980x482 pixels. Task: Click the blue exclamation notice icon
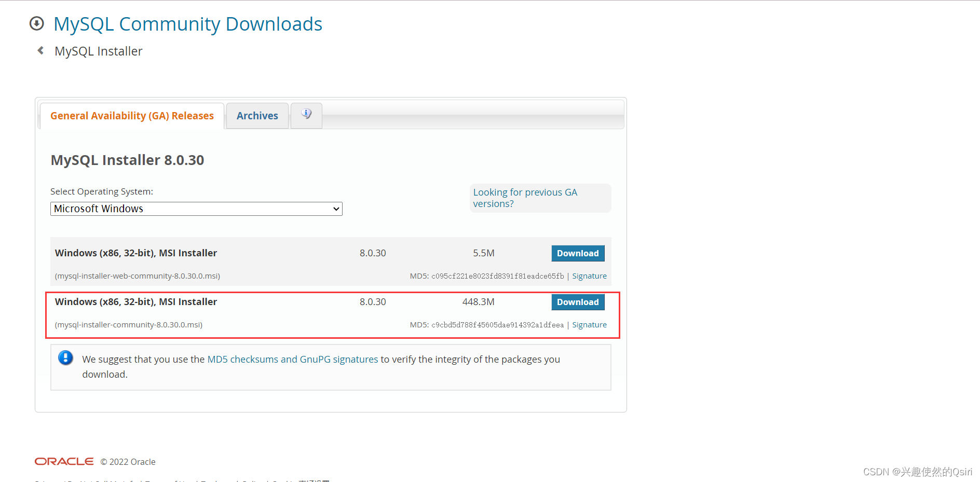click(x=65, y=357)
